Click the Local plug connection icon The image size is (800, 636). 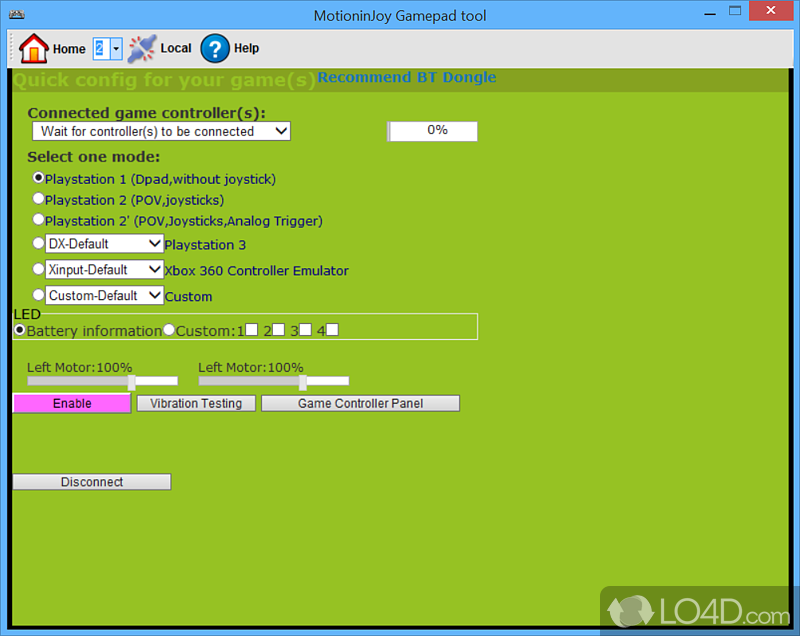point(141,48)
